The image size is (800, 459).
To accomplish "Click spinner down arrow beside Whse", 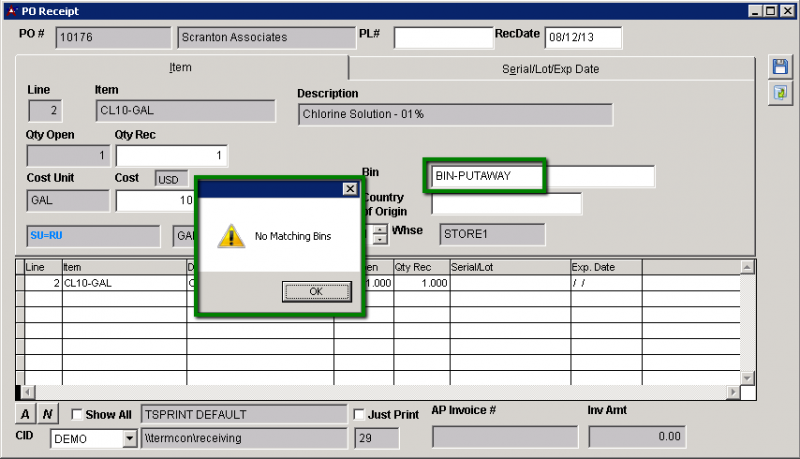I will pos(380,240).
